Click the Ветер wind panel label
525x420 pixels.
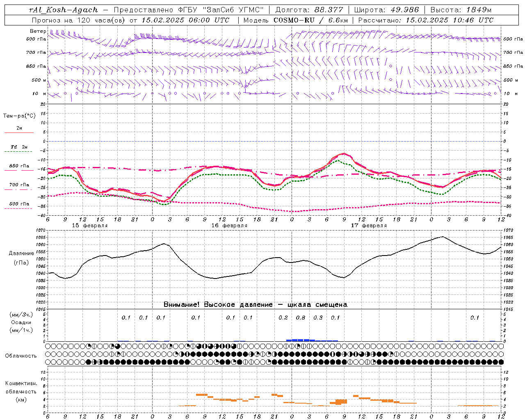[38, 31]
